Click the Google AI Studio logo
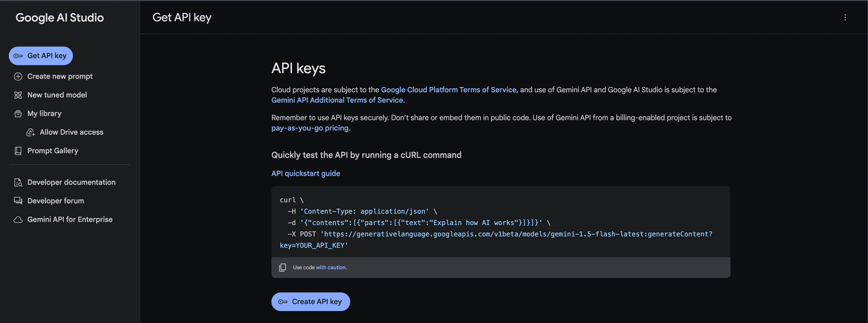Image resolution: width=868 pixels, height=323 pixels. (60, 18)
